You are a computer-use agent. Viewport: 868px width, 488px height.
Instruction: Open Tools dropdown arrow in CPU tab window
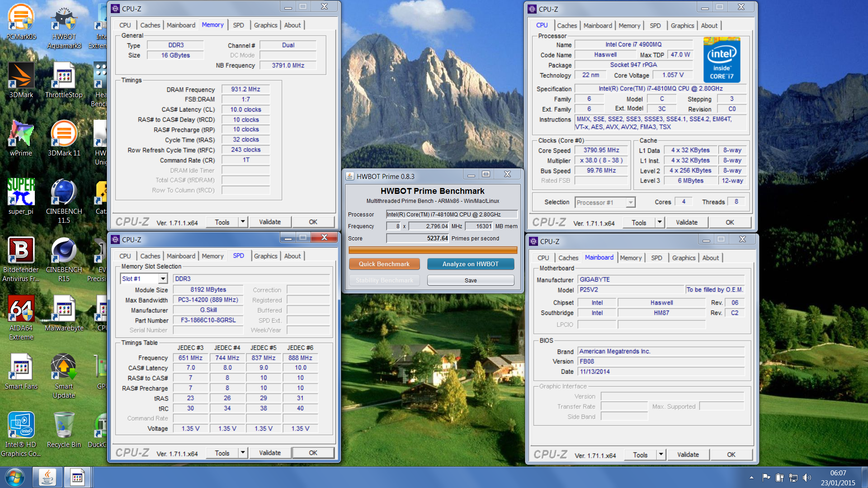tap(660, 222)
